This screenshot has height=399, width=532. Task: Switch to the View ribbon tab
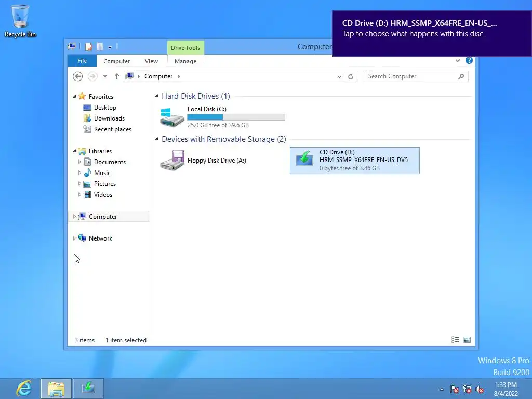tap(151, 61)
